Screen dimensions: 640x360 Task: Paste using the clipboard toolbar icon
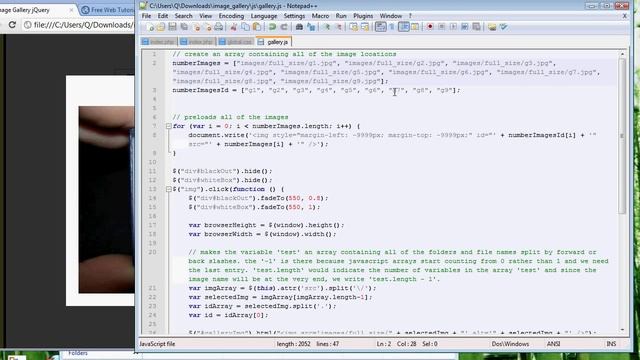pos(257,27)
